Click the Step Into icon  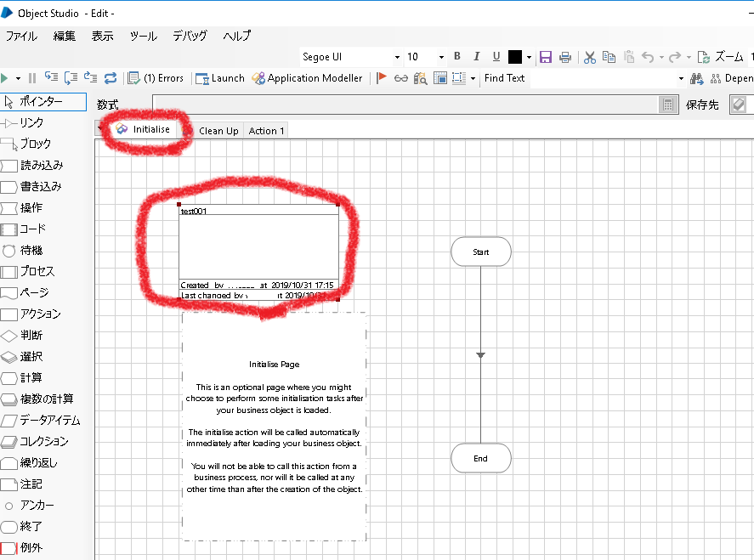tap(52, 77)
